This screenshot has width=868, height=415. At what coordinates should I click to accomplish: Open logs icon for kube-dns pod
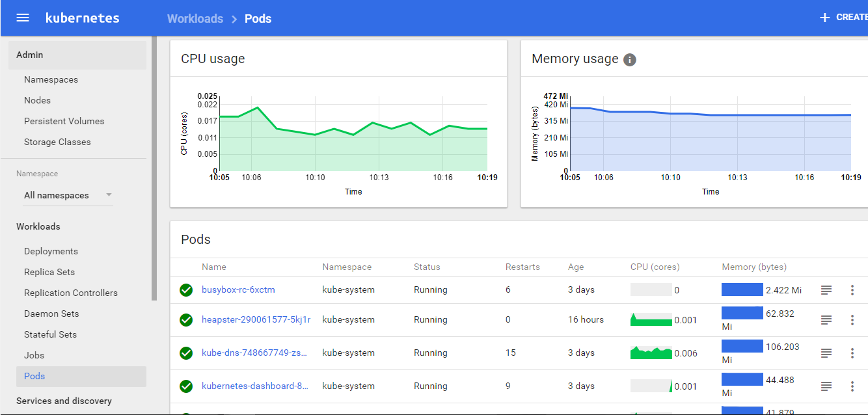826,353
